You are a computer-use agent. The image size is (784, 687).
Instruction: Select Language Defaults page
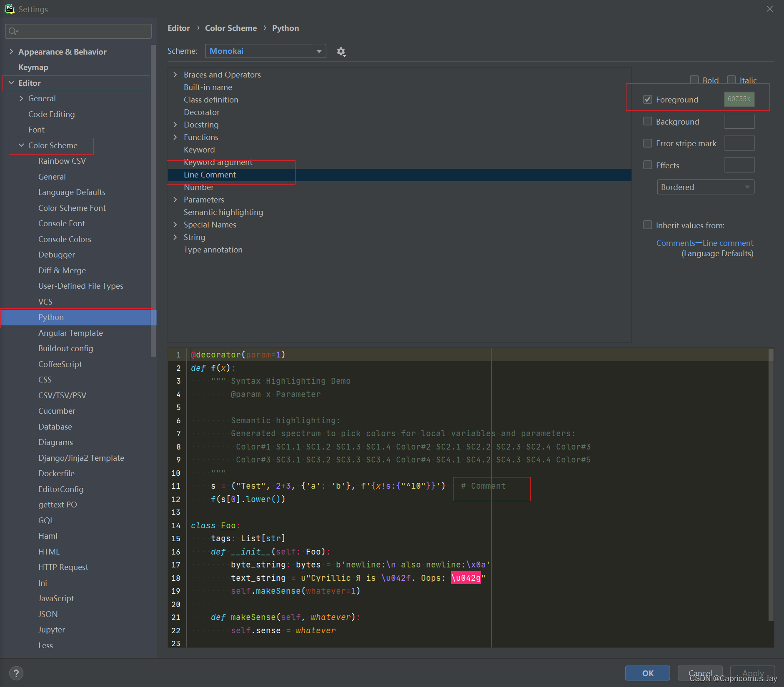tap(72, 192)
